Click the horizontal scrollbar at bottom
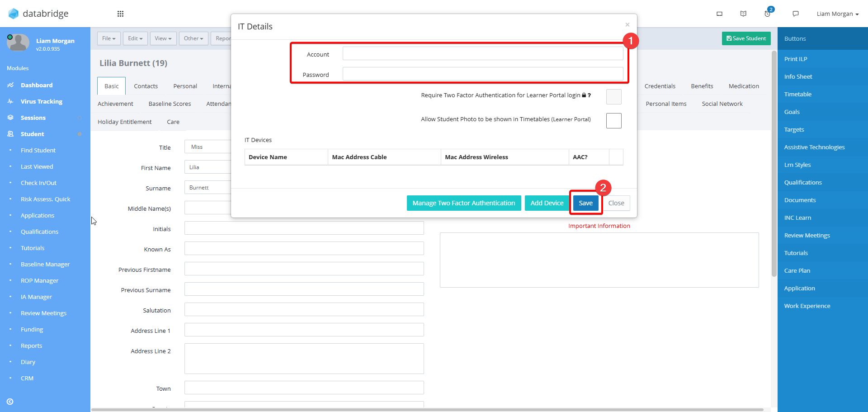The width and height of the screenshot is (868, 412). (x=427, y=410)
